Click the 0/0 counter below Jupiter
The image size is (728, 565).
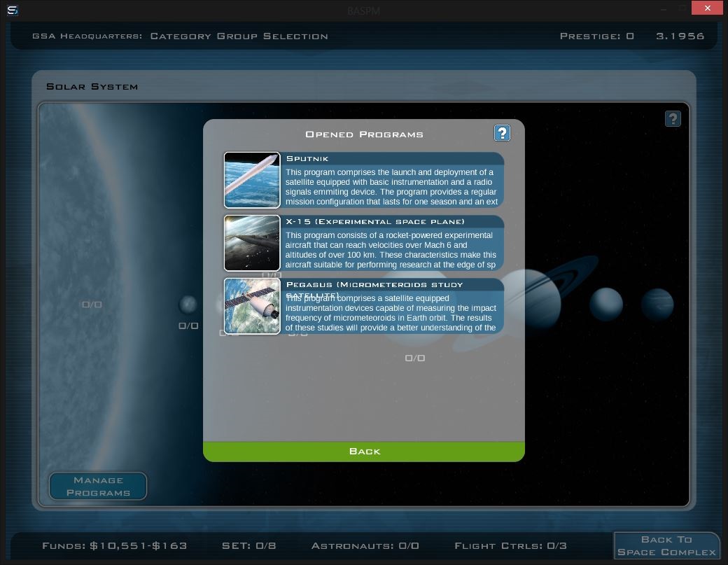415,358
